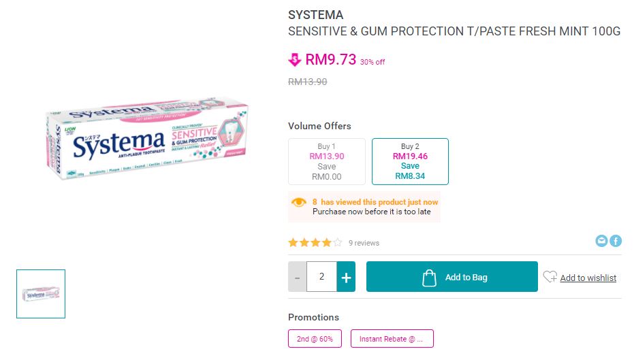
Task: Open the Add to wishlist link
Action: [x=588, y=278]
